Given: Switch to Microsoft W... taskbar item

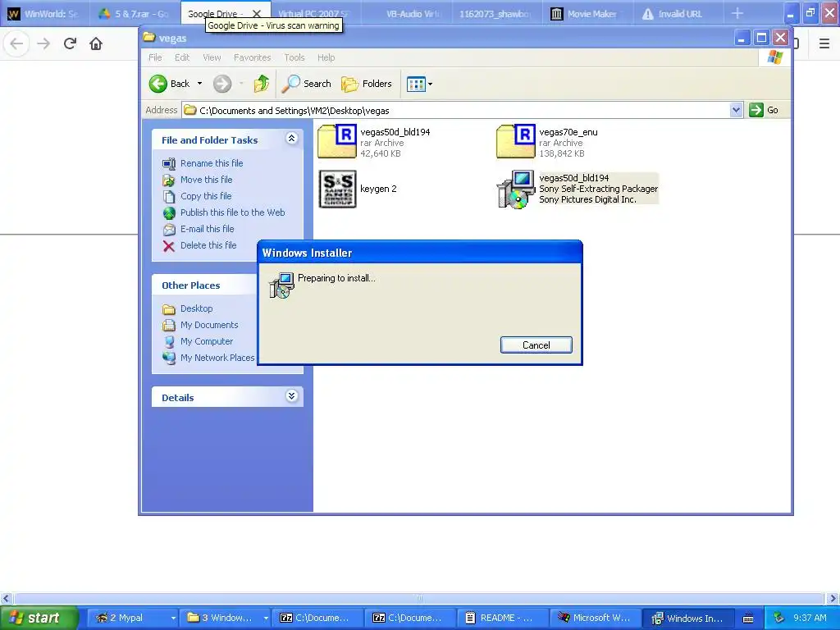Looking at the screenshot, I should [596, 619].
